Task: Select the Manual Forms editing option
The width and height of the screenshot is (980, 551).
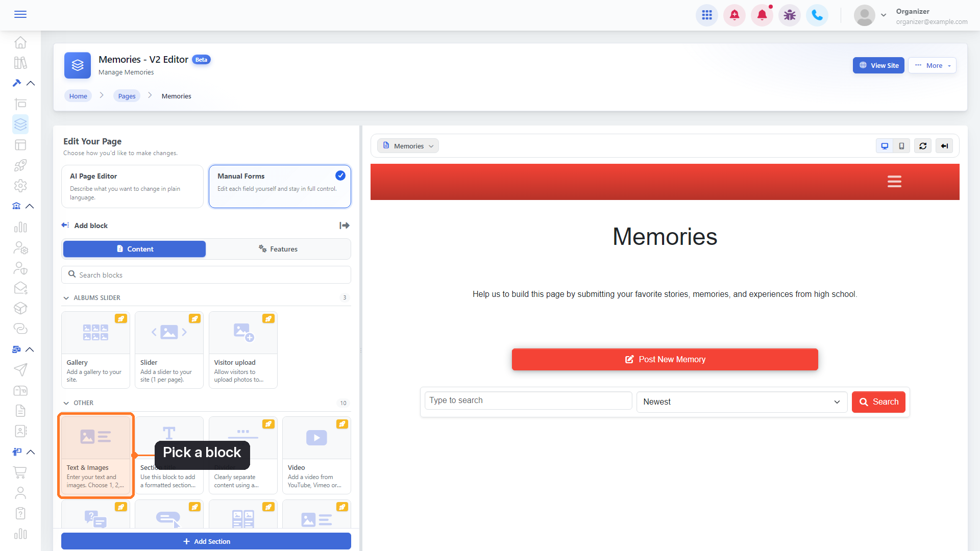Action: point(280,186)
